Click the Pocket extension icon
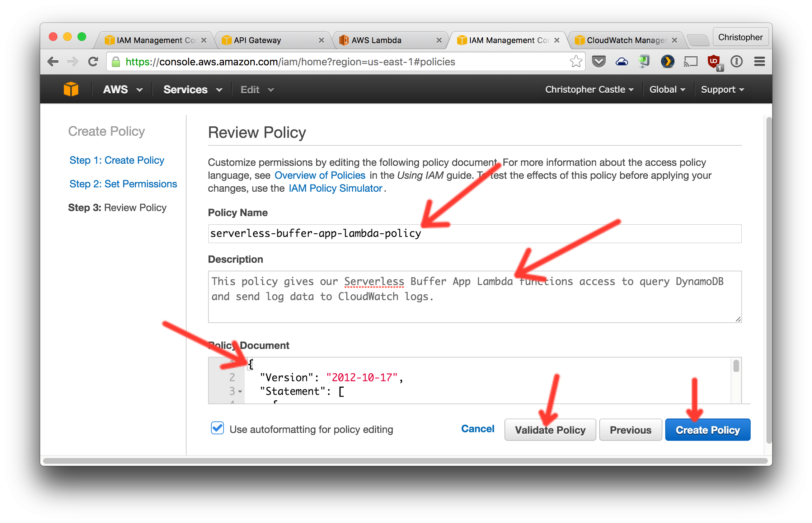 [599, 62]
